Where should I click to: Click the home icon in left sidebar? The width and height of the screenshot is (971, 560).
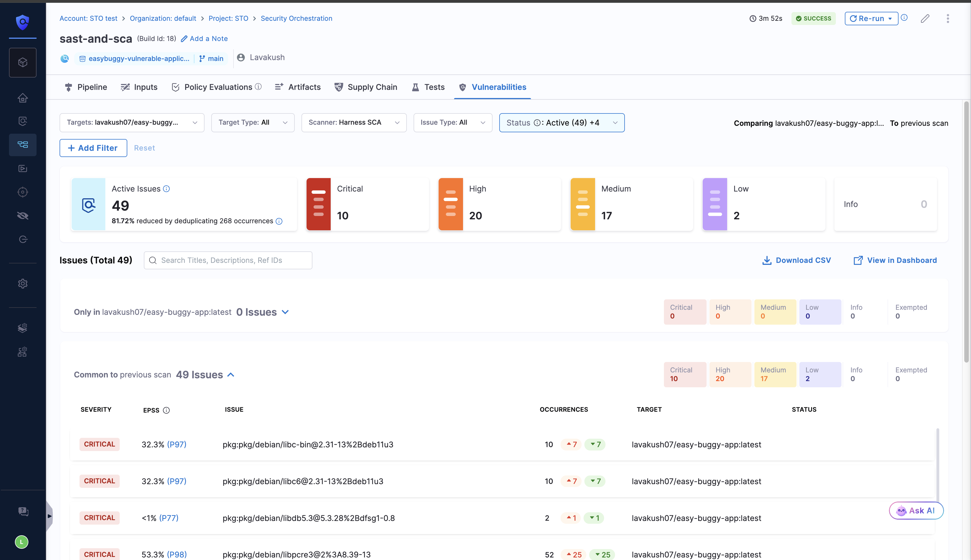pyautogui.click(x=23, y=98)
